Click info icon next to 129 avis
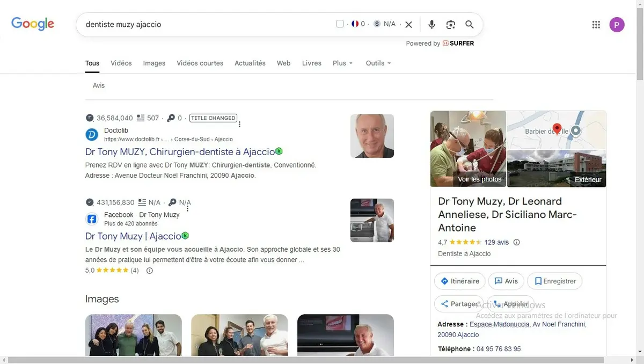This screenshot has height=364, width=644. pos(516,242)
